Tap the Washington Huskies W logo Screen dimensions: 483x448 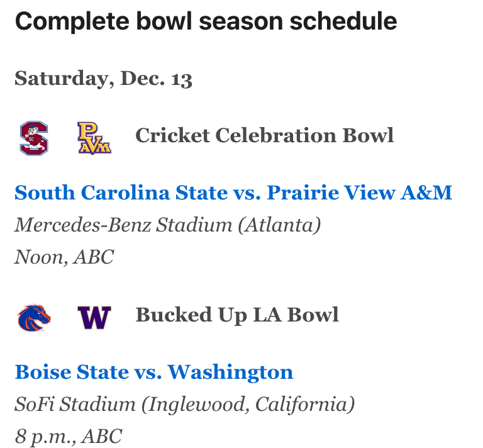pyautogui.click(x=94, y=318)
